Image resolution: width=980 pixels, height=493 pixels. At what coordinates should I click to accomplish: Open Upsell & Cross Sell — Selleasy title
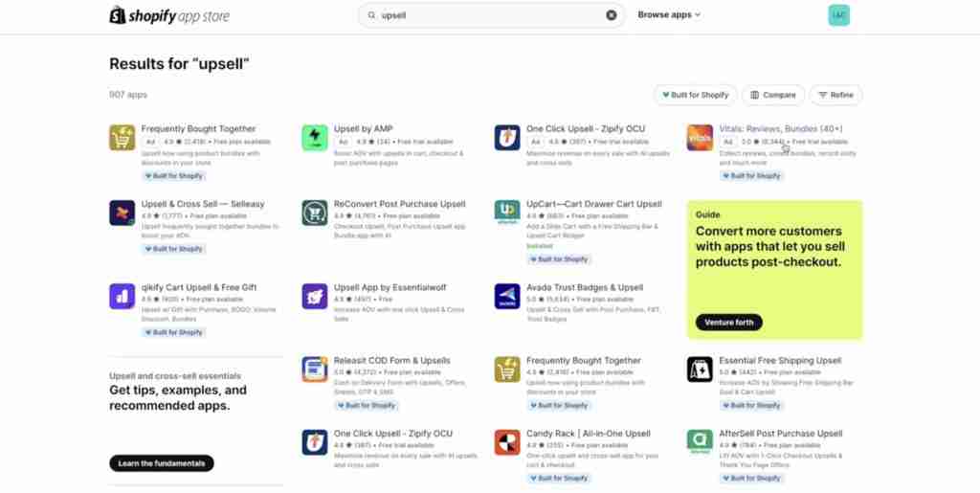[203, 204]
